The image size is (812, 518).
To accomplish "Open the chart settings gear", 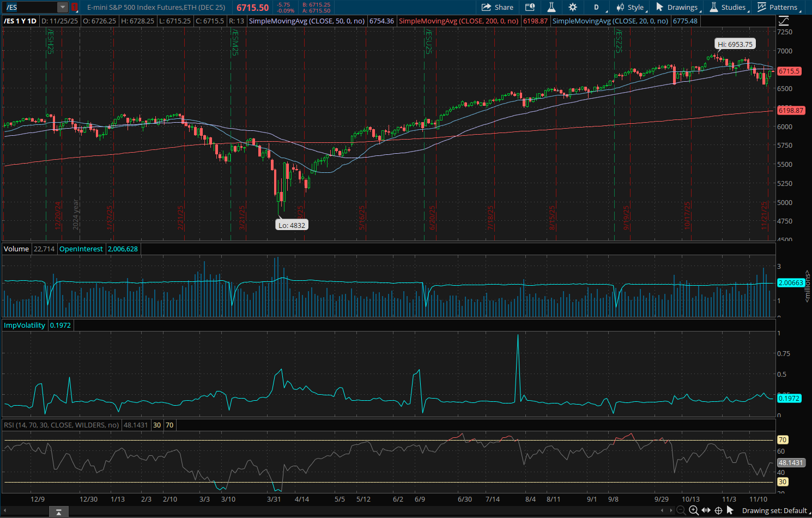I will pyautogui.click(x=572, y=7).
